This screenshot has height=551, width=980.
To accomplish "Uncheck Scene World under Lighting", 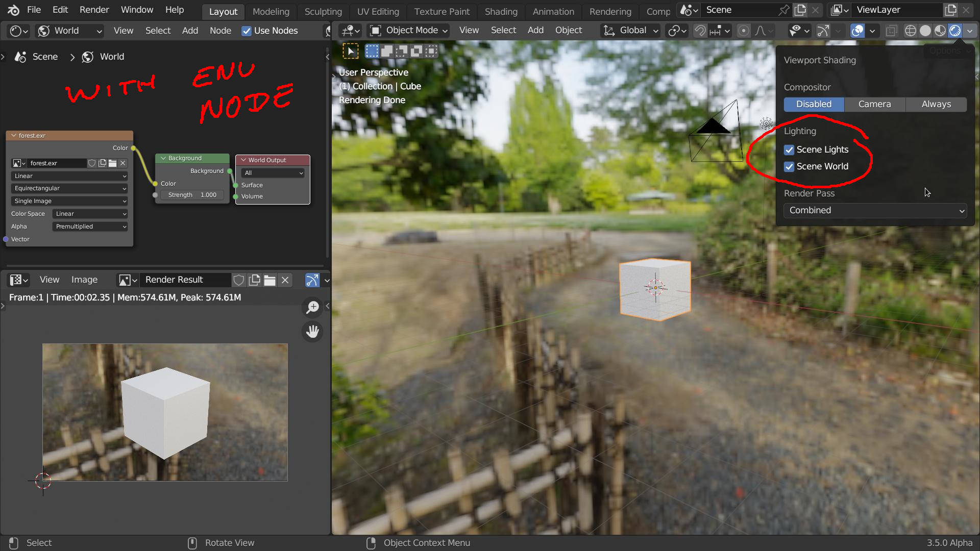I will tap(789, 166).
